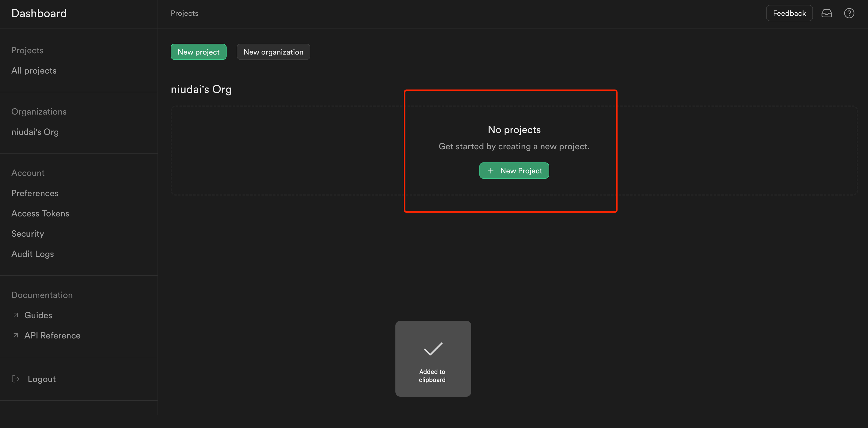Open niudai's Org in sidebar

click(x=35, y=132)
